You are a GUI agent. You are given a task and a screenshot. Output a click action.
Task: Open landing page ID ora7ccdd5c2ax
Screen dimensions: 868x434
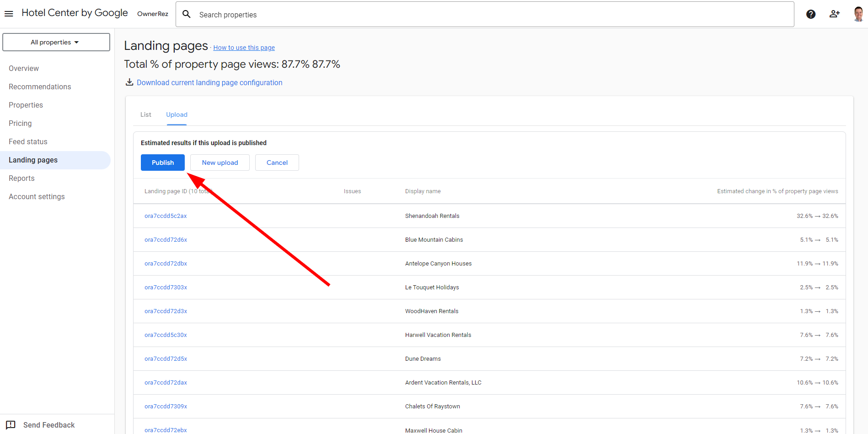pos(166,216)
